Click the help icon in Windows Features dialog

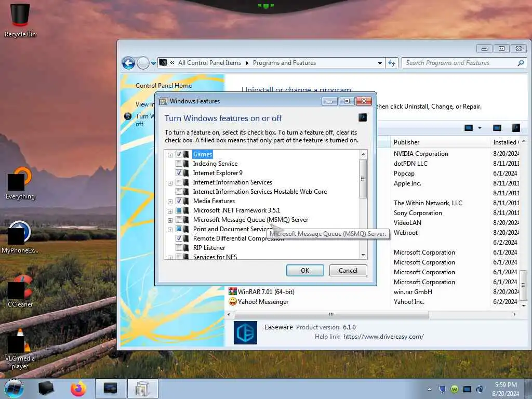click(x=362, y=117)
